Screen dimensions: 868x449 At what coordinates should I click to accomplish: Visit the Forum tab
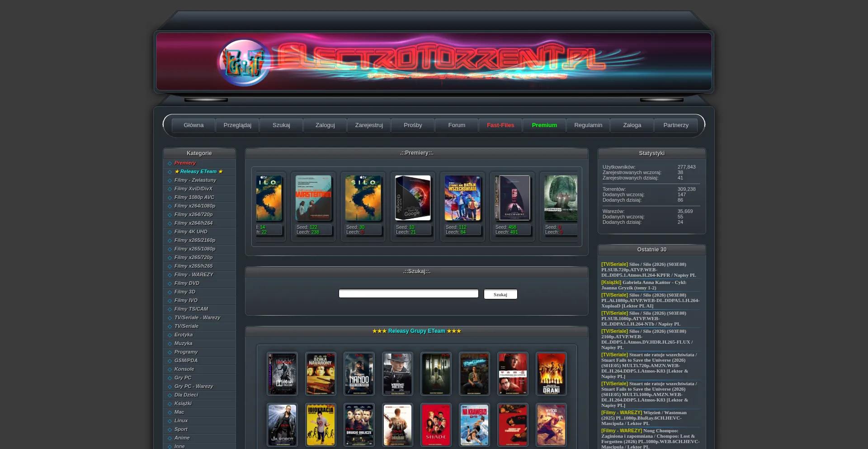[457, 125]
